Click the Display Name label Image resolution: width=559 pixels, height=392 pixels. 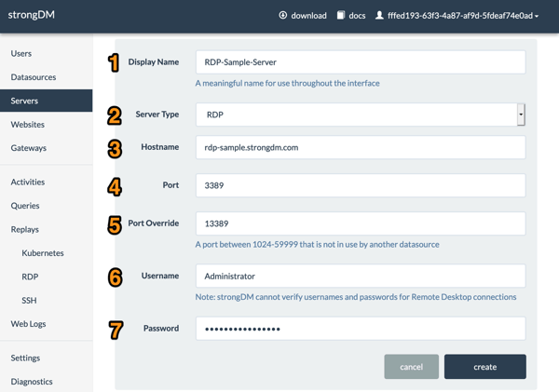[x=154, y=62]
